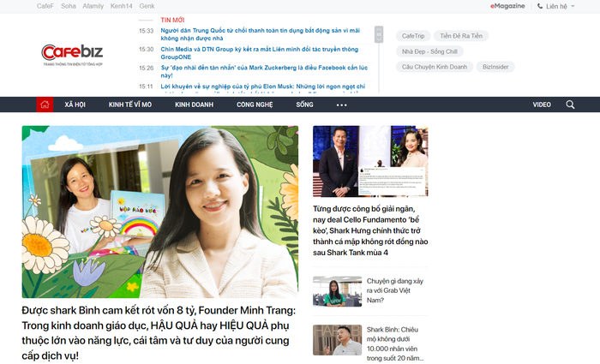Open the Grab Việt Nam story thumbnail
The width and height of the screenshot is (600, 364).
pos(337,291)
